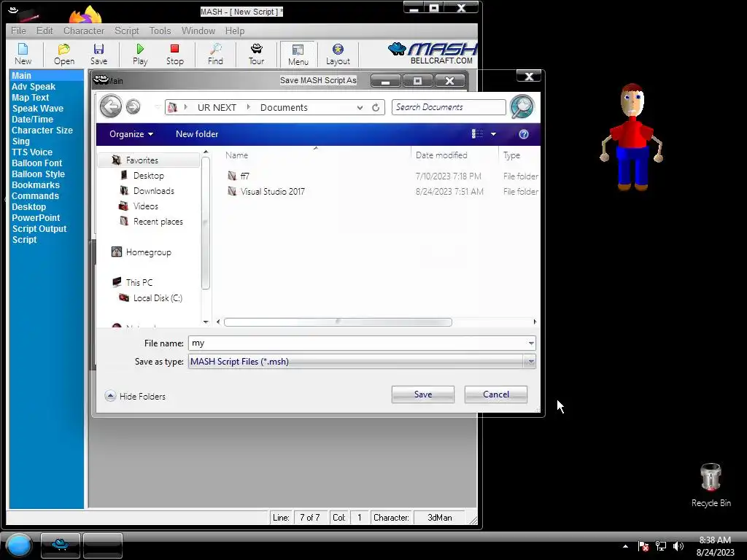Select Speak Wave in the MASH sidebar
Viewport: 747px width, 560px height.
[x=38, y=109]
